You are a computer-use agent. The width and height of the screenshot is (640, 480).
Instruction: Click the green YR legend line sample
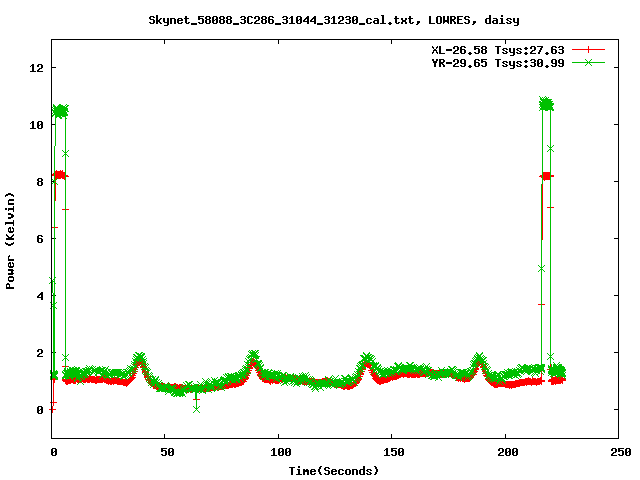coord(588,62)
